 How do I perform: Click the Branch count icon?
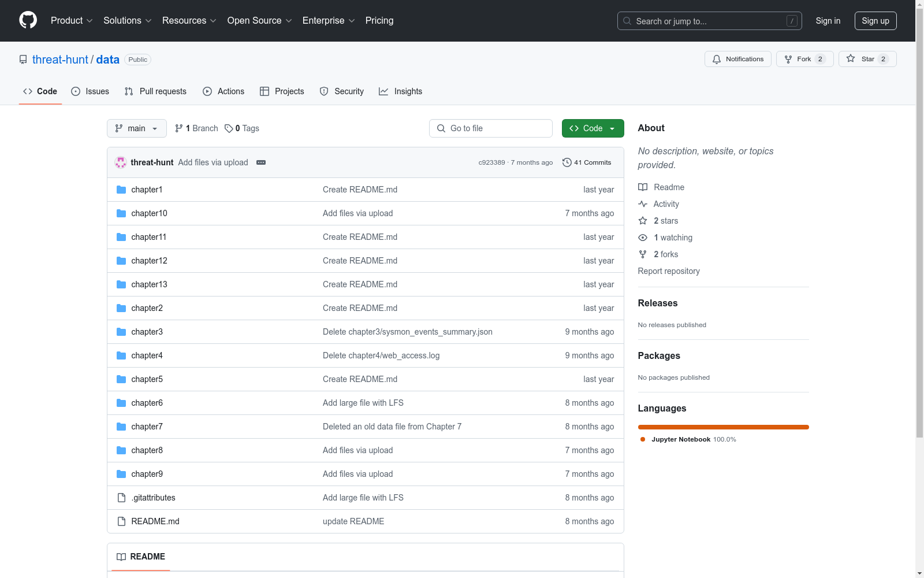tap(179, 128)
